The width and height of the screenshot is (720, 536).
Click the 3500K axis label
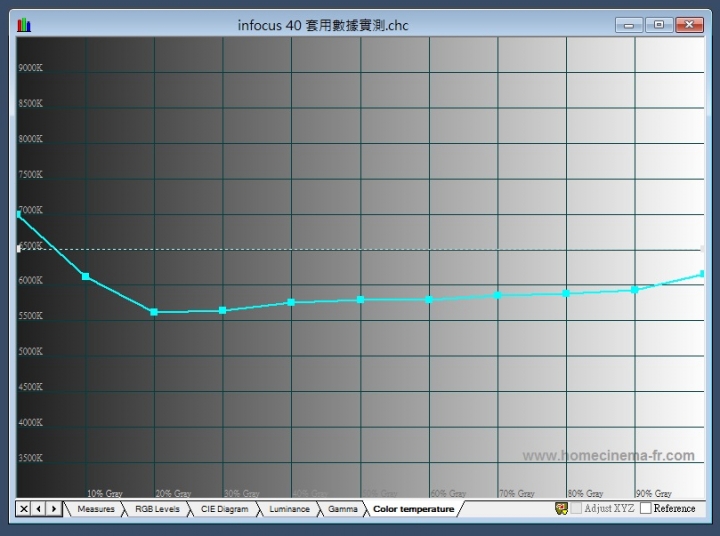click(30, 458)
